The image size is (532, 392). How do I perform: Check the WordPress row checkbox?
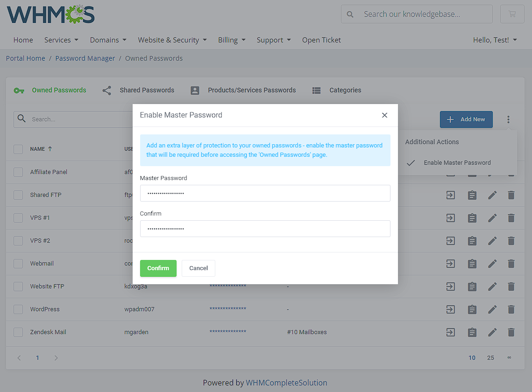point(18,309)
